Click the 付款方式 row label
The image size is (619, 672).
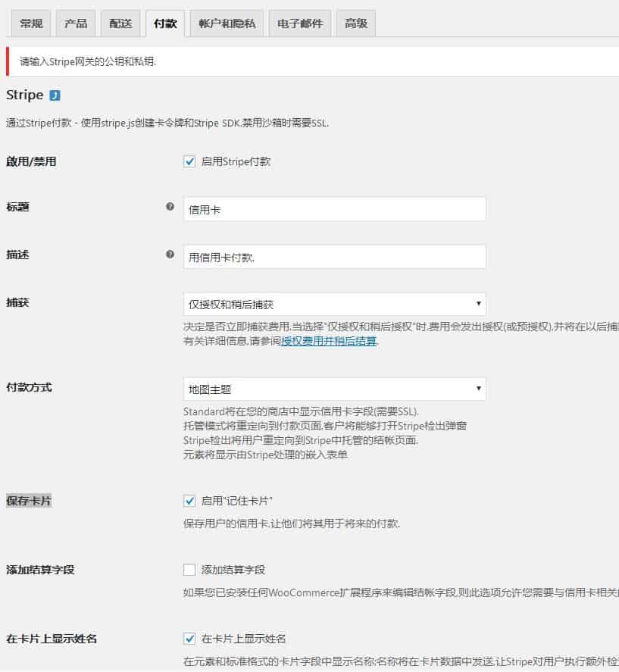(29, 387)
